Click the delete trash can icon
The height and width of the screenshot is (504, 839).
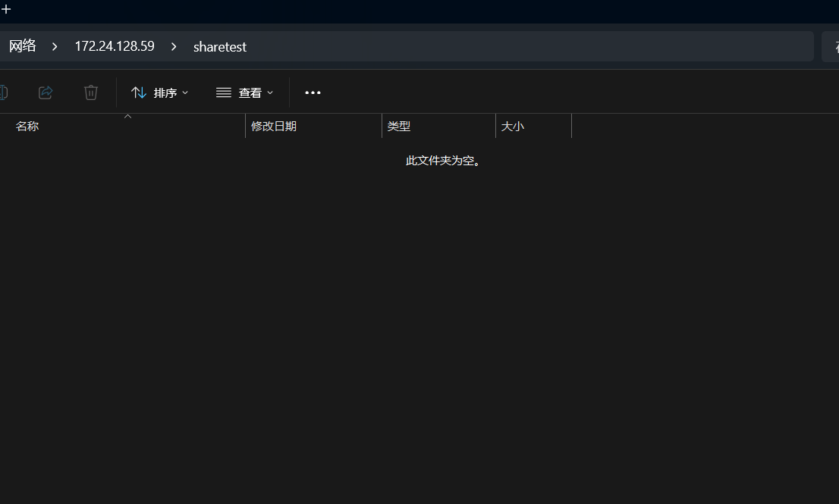pyautogui.click(x=91, y=92)
